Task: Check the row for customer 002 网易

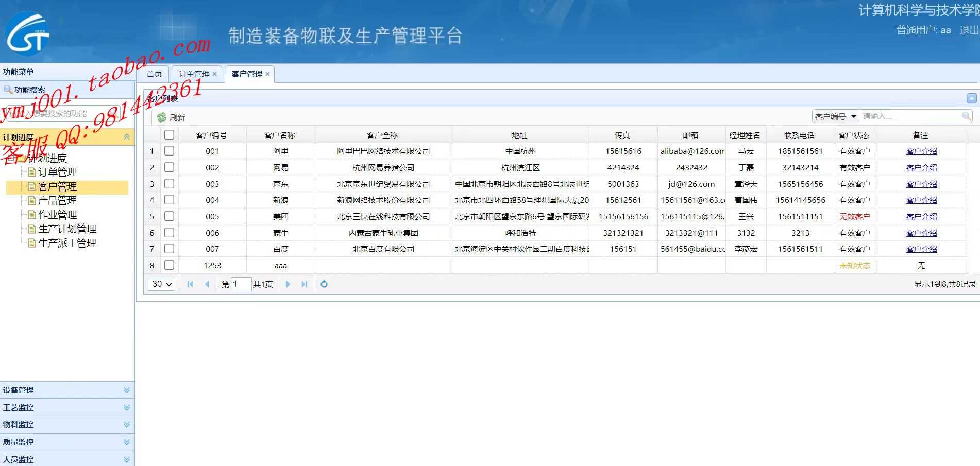Action: pos(169,167)
